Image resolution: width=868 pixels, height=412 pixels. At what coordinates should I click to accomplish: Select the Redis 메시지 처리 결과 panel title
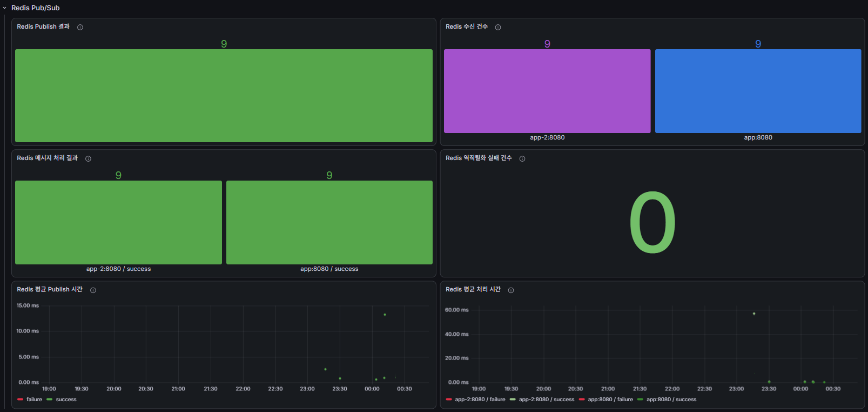pyautogui.click(x=48, y=158)
